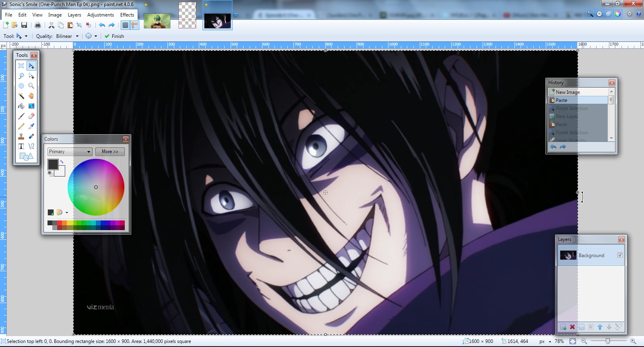Screen dimensions: 644x347
Task: Click the zoom slider handle in status bar
Action: tap(608, 341)
